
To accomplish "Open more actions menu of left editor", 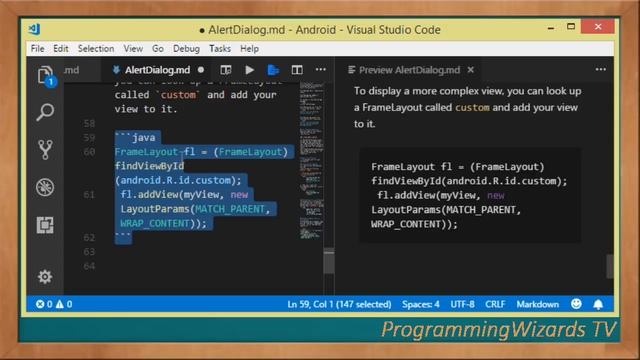I will tap(321, 69).
